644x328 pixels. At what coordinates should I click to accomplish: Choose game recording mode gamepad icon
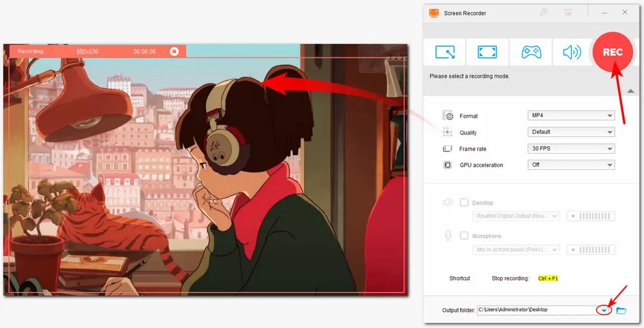pos(531,52)
